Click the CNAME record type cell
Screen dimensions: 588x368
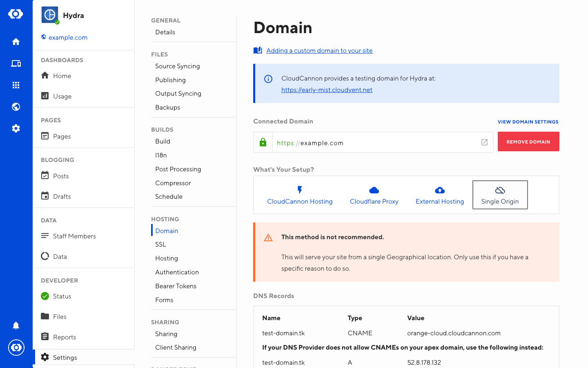coord(360,333)
